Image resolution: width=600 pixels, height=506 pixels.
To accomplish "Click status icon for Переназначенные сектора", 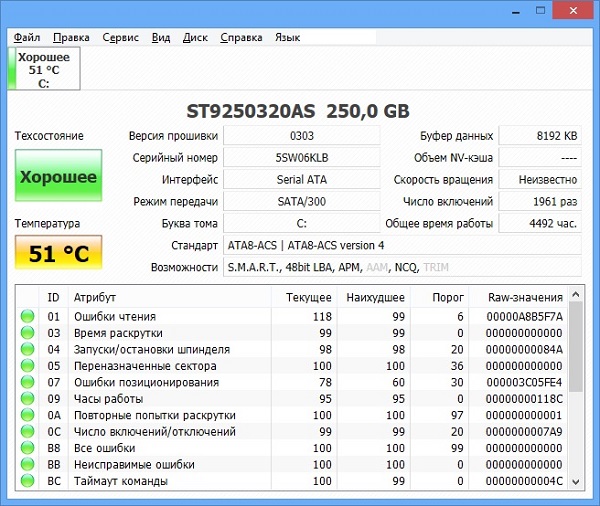I will tap(28, 366).
